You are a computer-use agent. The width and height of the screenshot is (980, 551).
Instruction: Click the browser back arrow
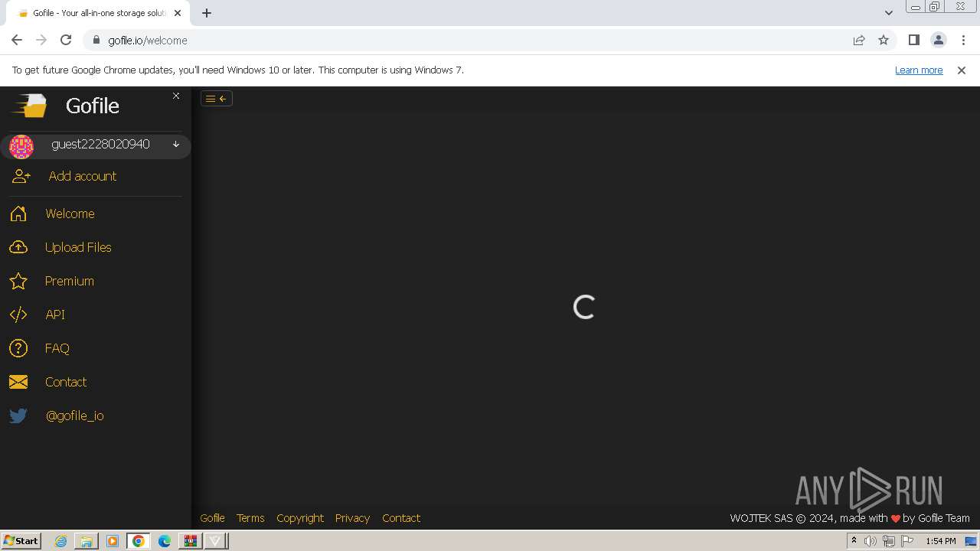click(17, 40)
